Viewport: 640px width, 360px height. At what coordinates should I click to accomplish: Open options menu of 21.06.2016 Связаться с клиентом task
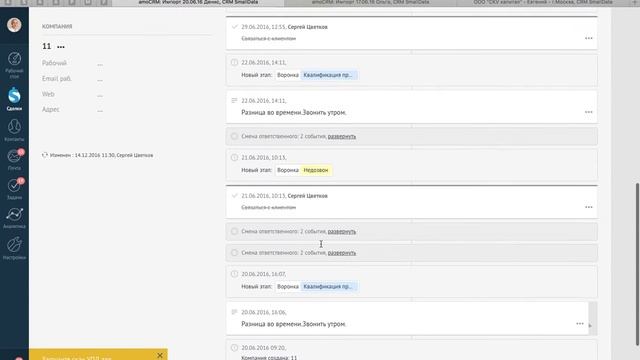point(589,207)
